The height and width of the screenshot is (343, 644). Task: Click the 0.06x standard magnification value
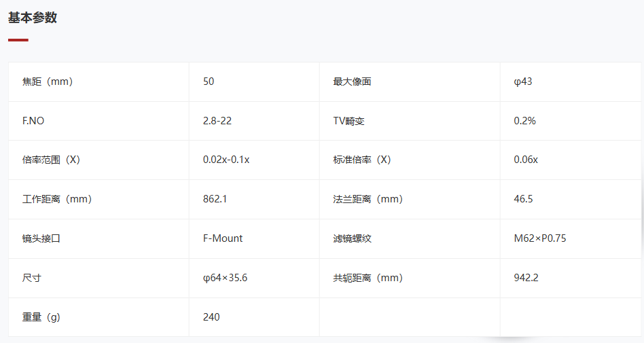click(x=526, y=160)
